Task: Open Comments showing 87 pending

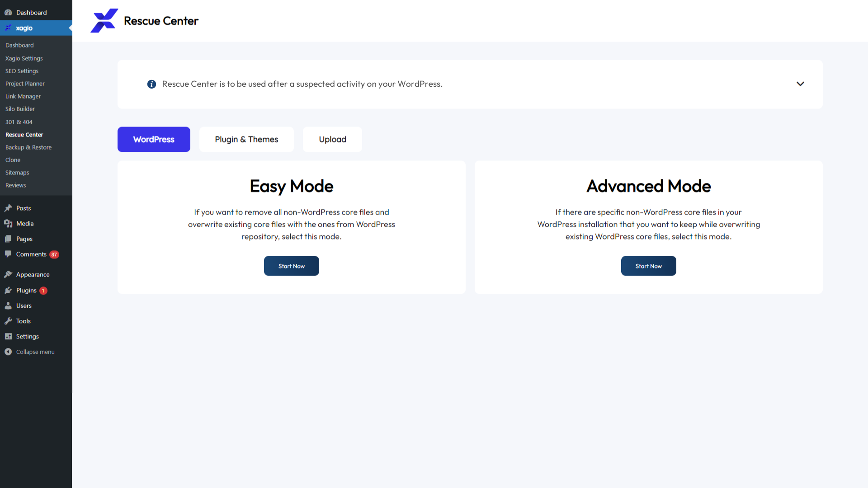Action: point(30,254)
